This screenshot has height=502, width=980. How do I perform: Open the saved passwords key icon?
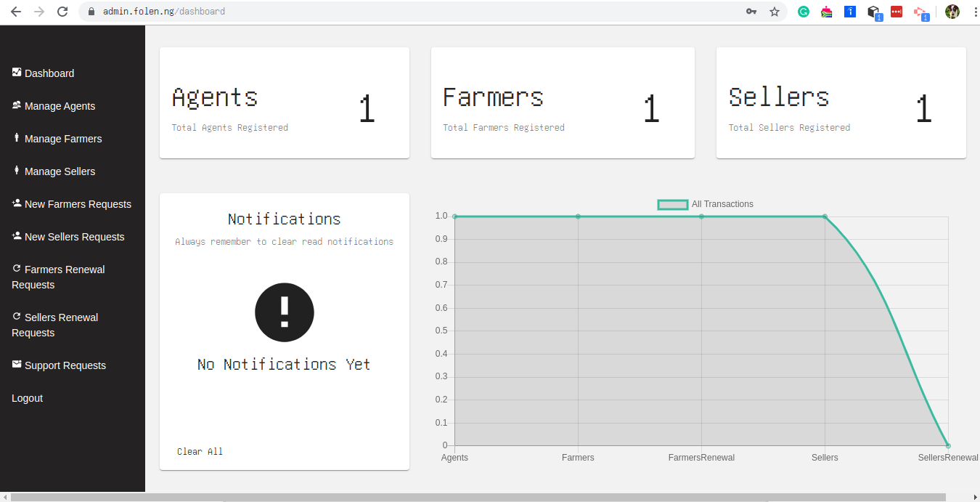pos(751,12)
